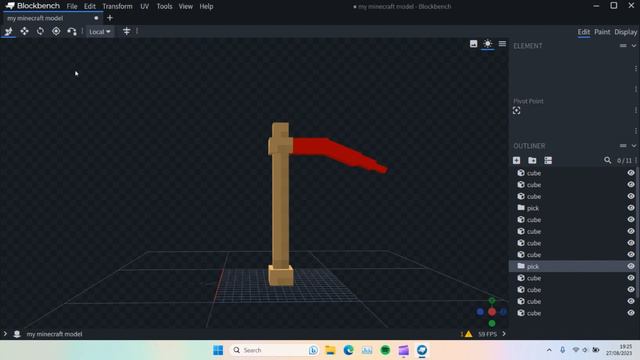The image size is (640, 360).
Task: Expand left sidebar arrow in status bar
Action: coord(5,334)
